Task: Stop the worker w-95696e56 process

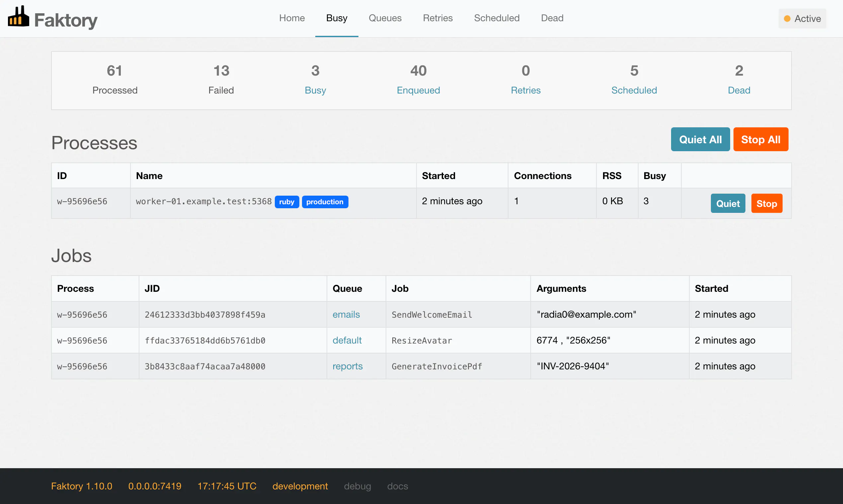Action: 767,204
